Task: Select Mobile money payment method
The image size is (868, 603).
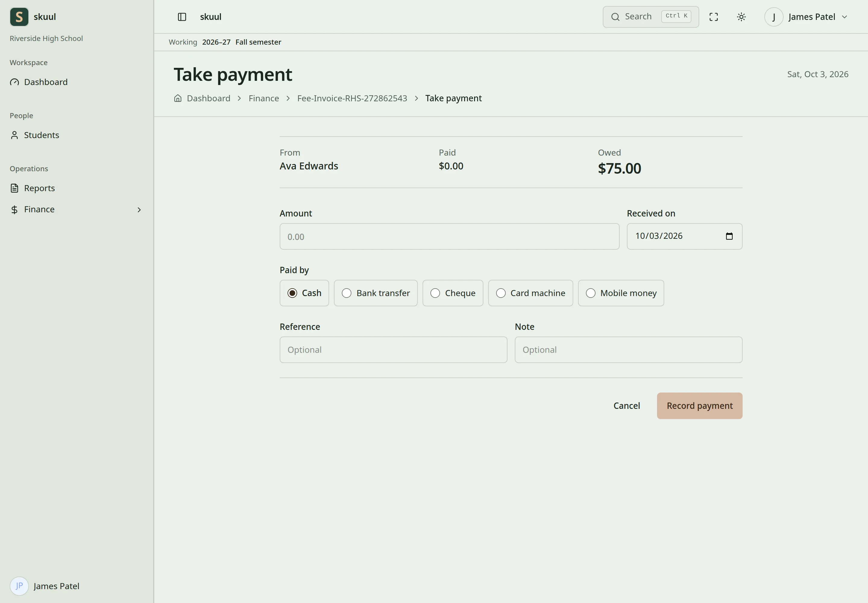Action: [x=621, y=293]
